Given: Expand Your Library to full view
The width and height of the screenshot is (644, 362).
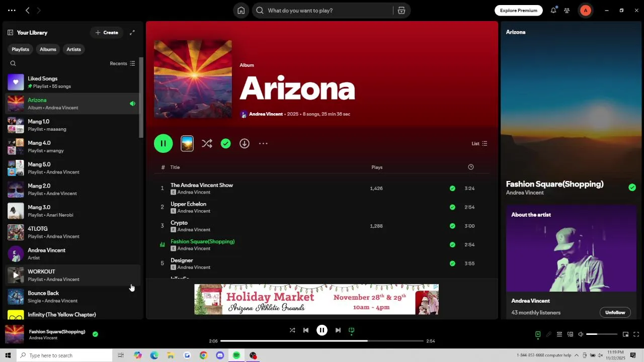Looking at the screenshot, I should pos(132,33).
